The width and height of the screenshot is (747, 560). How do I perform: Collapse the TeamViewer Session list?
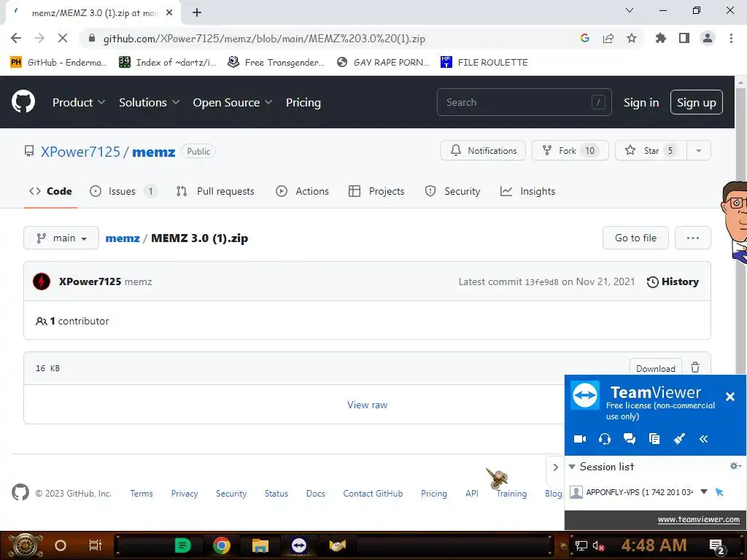572,467
